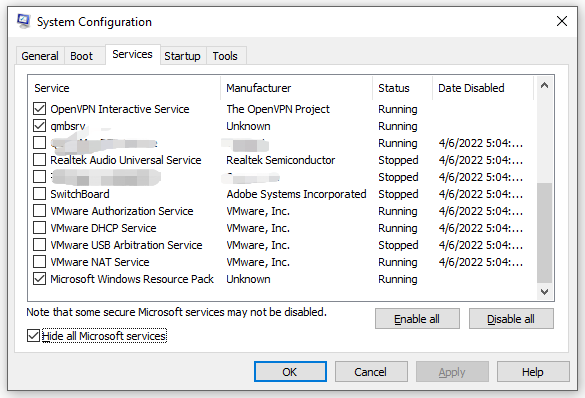
Task: Select VMware DHCP Service row text
Action: (103, 228)
